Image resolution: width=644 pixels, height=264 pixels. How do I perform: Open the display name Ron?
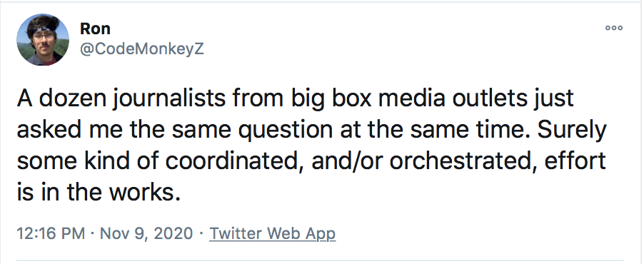point(95,29)
